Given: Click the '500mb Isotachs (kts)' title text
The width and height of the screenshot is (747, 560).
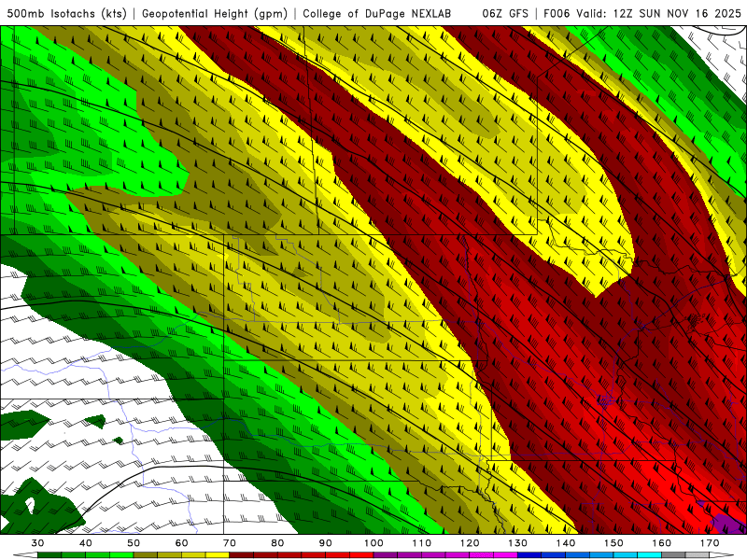Looking at the screenshot, I should [x=66, y=14].
